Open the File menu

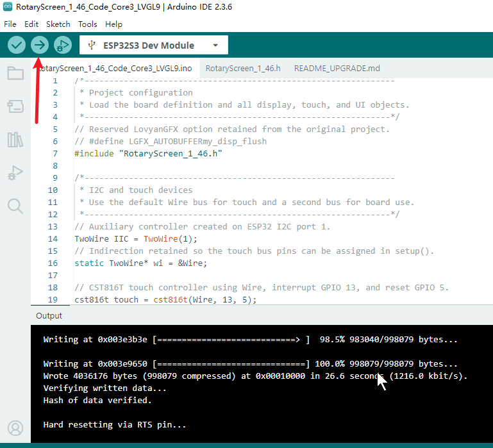10,24
